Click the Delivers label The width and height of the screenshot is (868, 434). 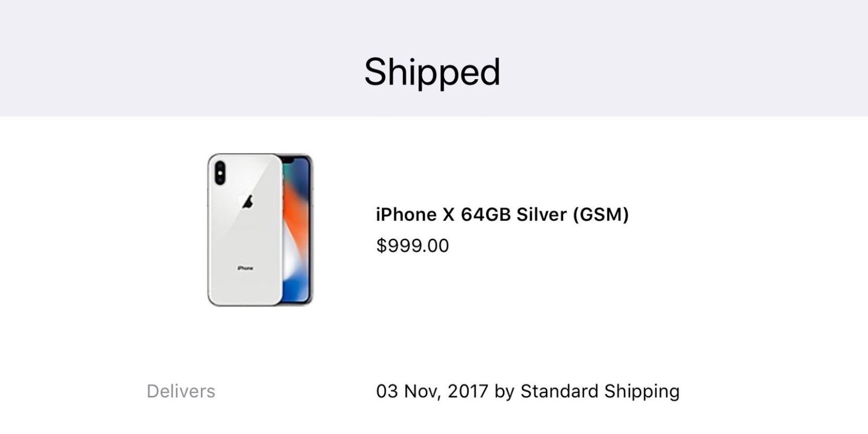pyautogui.click(x=181, y=391)
